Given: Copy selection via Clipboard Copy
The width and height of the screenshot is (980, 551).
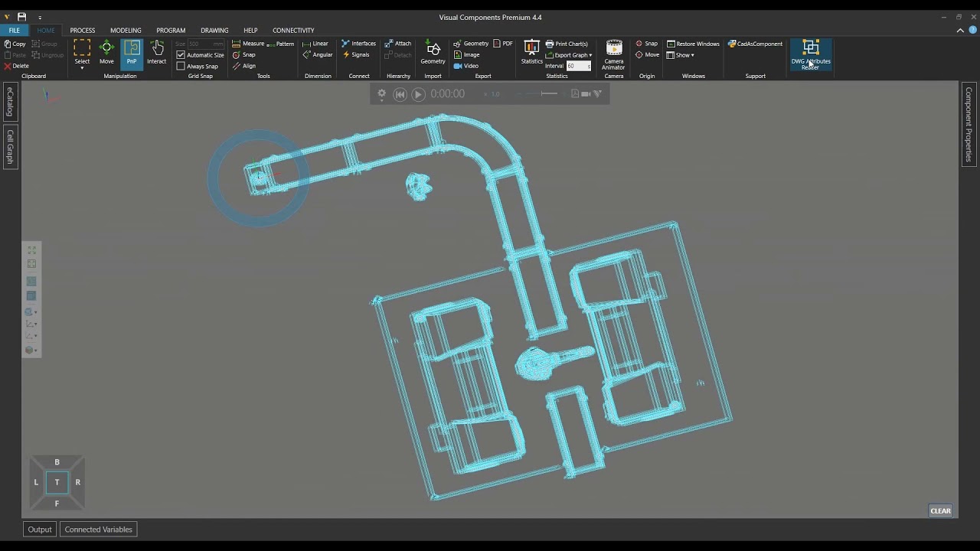Looking at the screenshot, I should pyautogui.click(x=15, y=44).
